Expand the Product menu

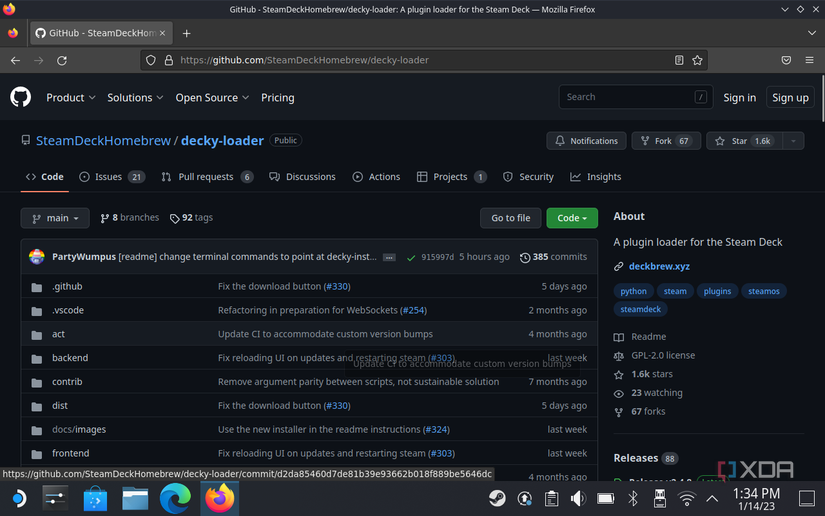[x=71, y=98]
